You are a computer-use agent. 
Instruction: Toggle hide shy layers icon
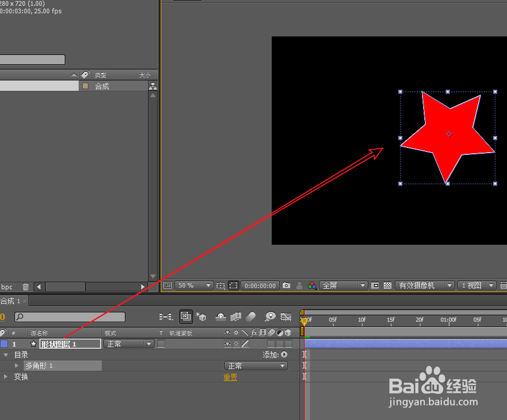(221, 316)
